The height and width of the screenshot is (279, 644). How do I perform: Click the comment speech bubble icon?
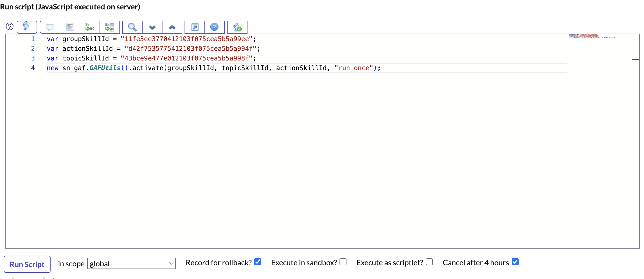click(x=50, y=27)
